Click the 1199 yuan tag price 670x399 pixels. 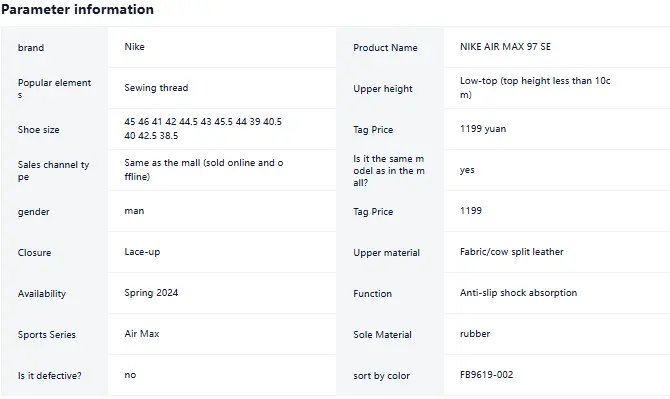483,129
